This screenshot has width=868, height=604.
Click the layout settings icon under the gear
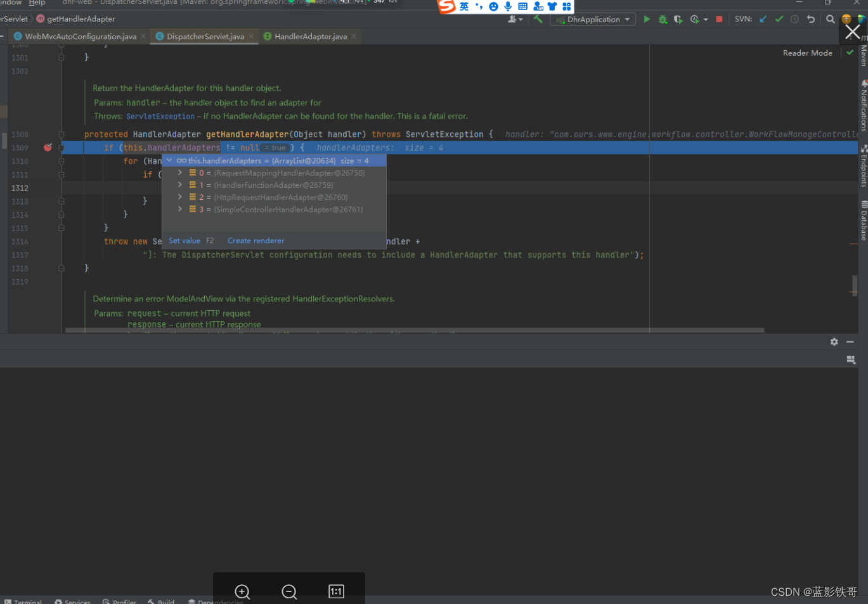pos(851,359)
